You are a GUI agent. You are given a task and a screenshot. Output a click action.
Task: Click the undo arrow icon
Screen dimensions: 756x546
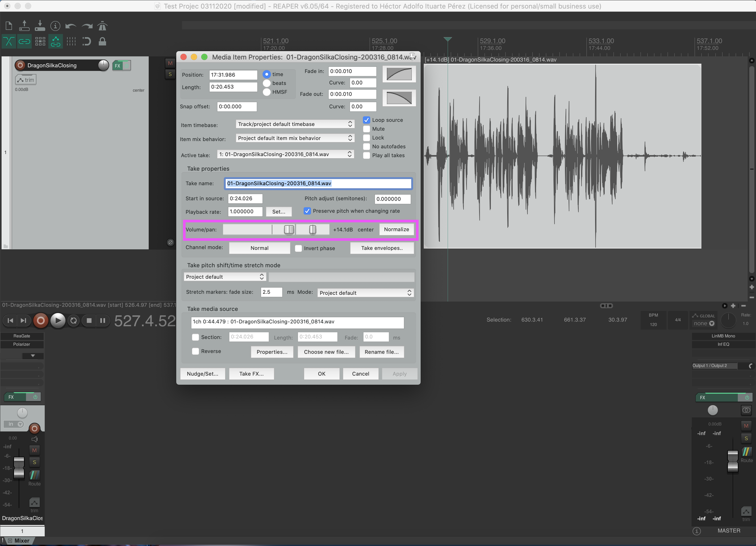(x=71, y=26)
